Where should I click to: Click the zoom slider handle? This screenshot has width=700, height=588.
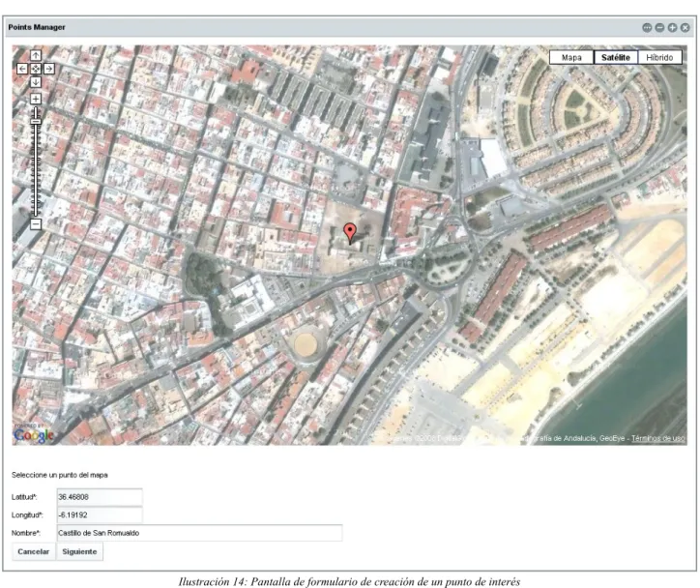point(36,122)
